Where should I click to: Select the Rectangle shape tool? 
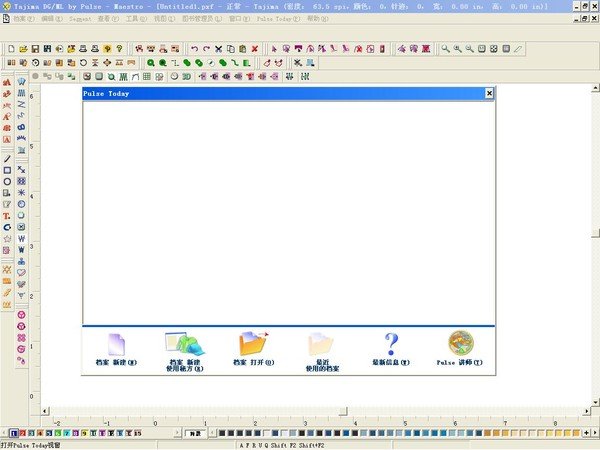tap(7, 170)
